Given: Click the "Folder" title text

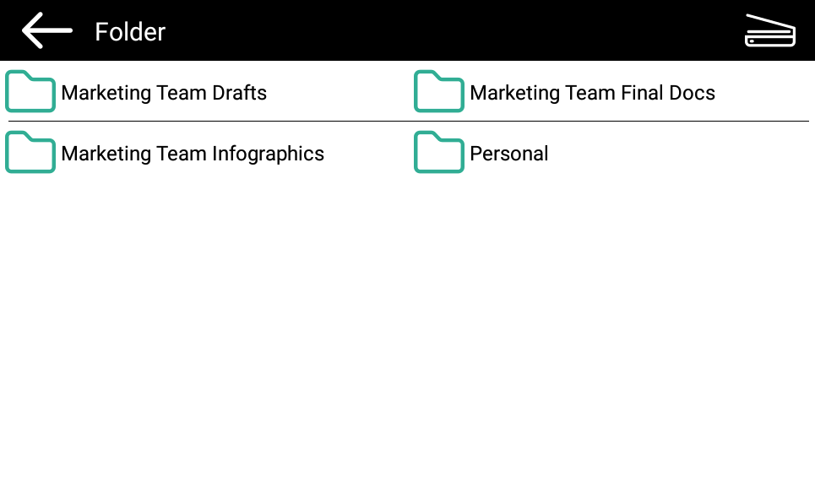Looking at the screenshot, I should (130, 32).
